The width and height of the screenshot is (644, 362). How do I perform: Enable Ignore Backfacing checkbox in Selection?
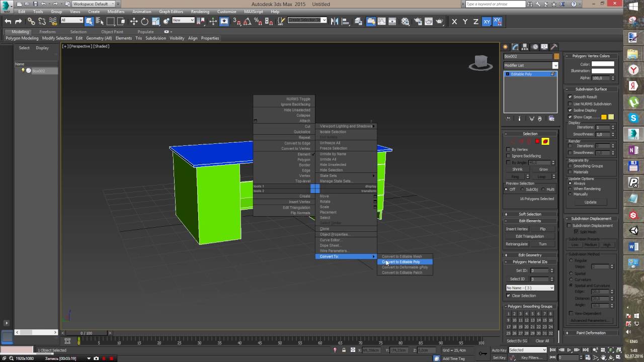pyautogui.click(x=508, y=156)
